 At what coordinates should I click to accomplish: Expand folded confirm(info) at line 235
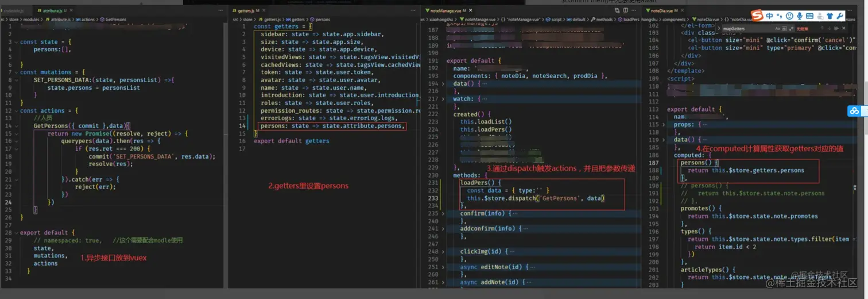pyautogui.click(x=443, y=213)
